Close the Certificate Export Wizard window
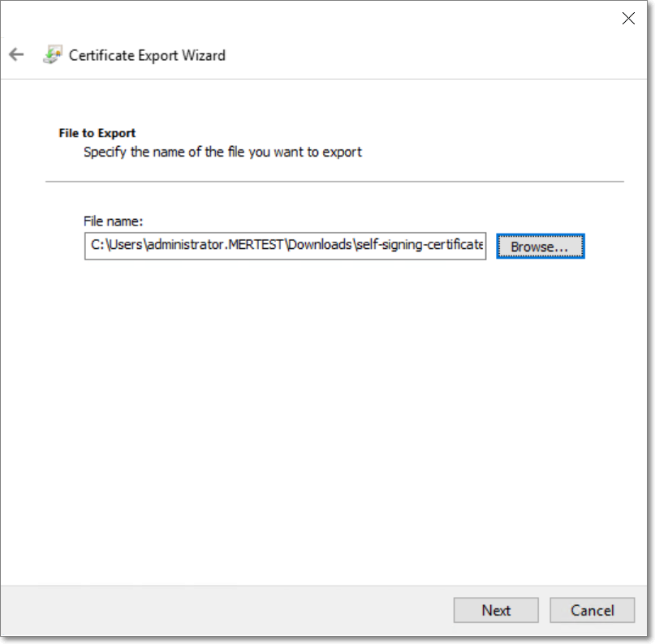 click(x=628, y=19)
